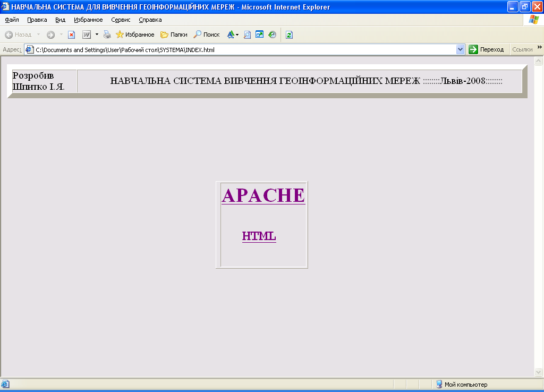The width and height of the screenshot is (544, 392).
Task: Open the Папки folders button
Action: (174, 35)
